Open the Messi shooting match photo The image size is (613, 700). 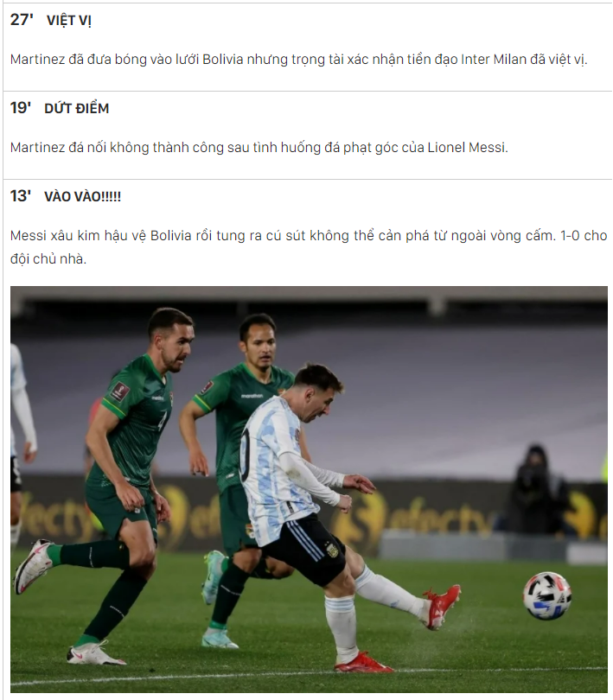pos(309,489)
